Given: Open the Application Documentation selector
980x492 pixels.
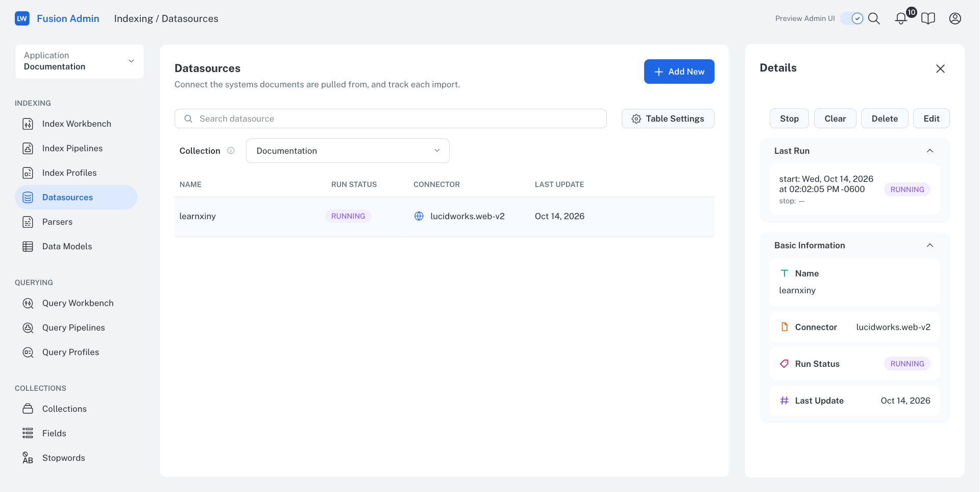Looking at the screenshot, I should click(x=80, y=61).
